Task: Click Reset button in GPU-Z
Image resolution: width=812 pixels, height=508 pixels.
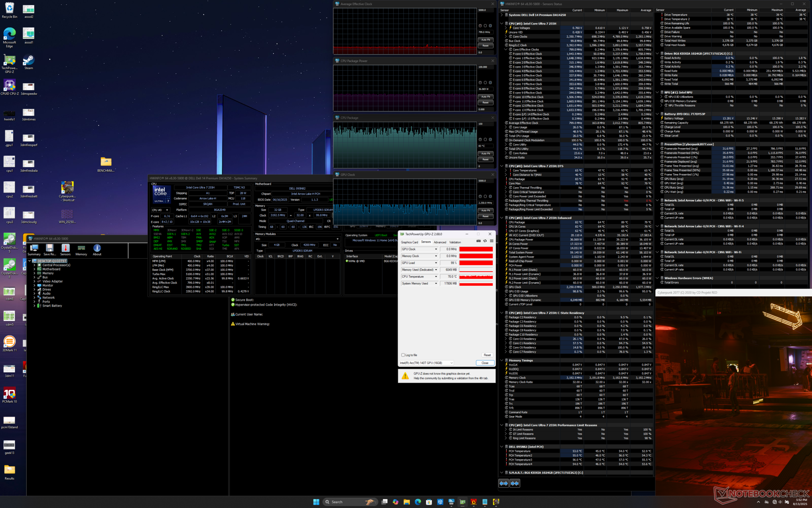Action: pos(487,355)
